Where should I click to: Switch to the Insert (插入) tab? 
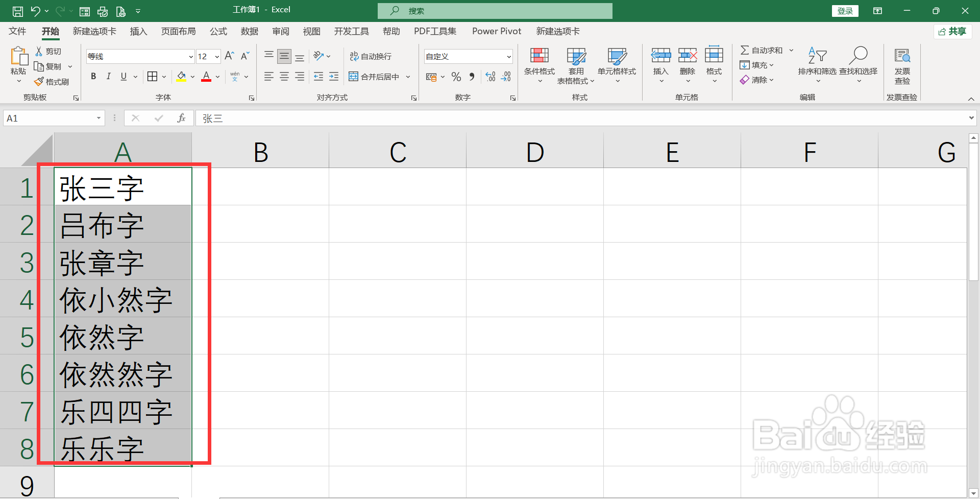tap(138, 31)
